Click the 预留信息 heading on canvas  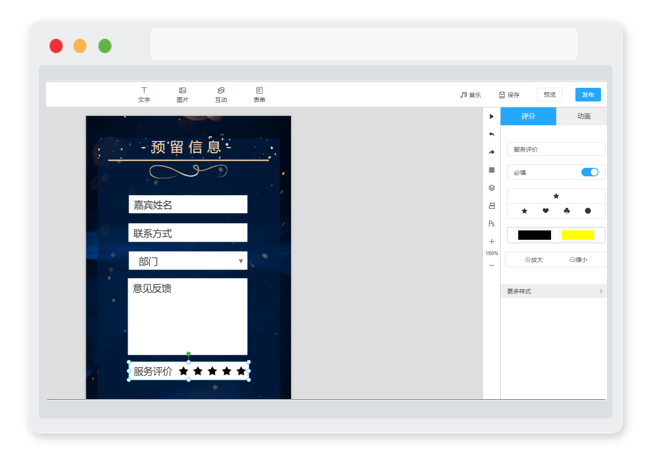click(186, 147)
